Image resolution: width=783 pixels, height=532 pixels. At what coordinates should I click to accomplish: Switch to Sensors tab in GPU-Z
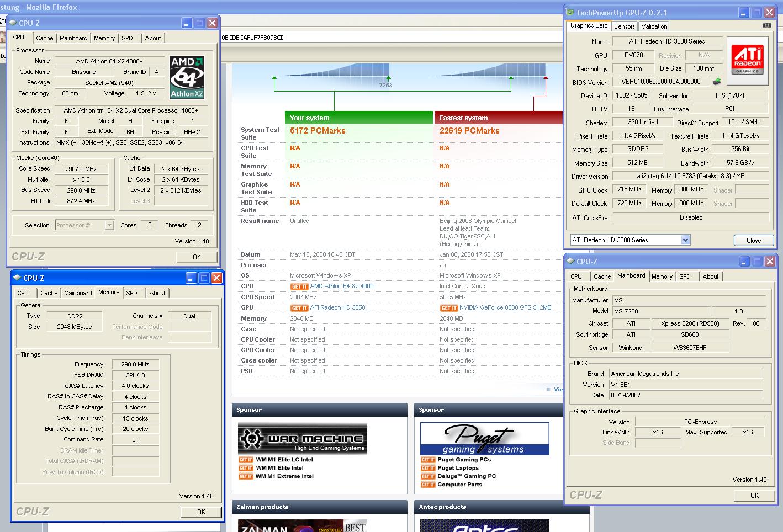(625, 26)
